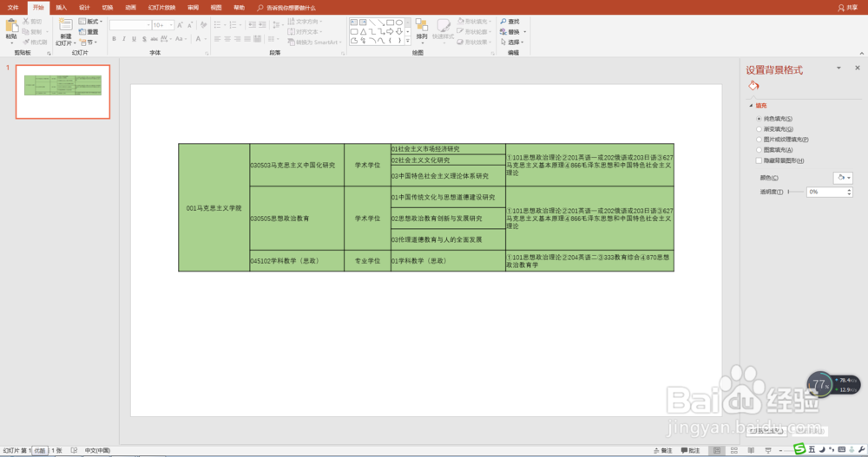This screenshot has height=457, width=868.
Task: Open the 选择 (Select) dropdown in editing group
Action: 512,42
